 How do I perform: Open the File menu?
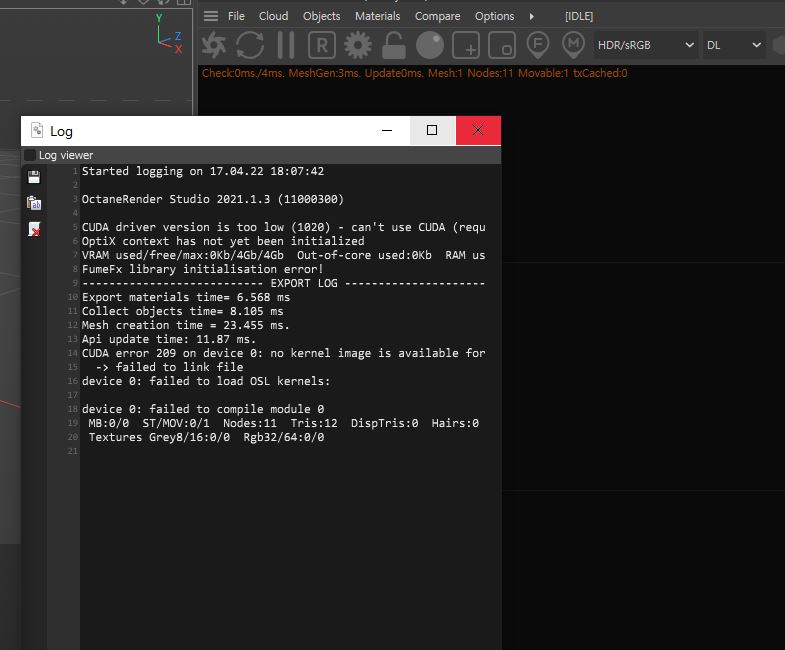pyautogui.click(x=236, y=16)
